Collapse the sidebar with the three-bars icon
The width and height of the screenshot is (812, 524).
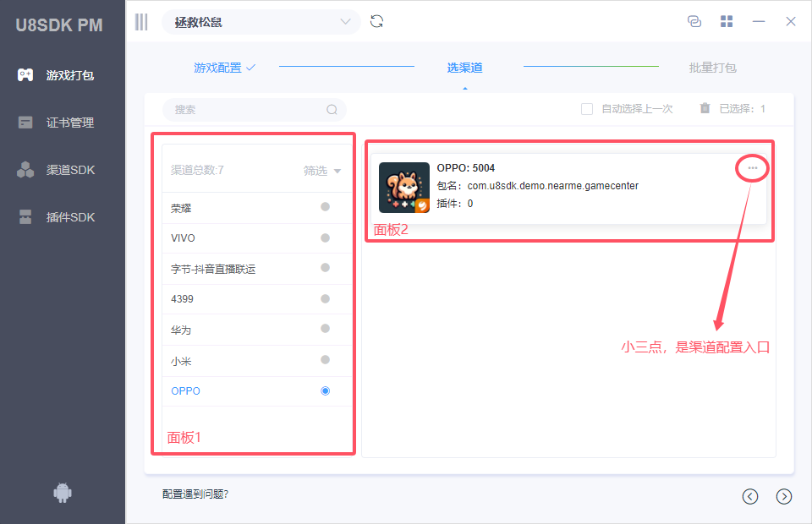(141, 22)
